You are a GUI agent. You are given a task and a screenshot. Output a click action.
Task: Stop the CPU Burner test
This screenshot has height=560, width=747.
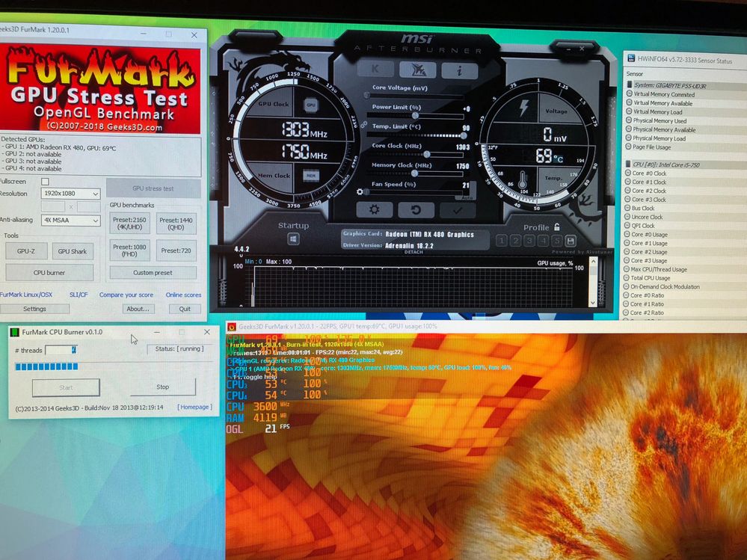[163, 387]
